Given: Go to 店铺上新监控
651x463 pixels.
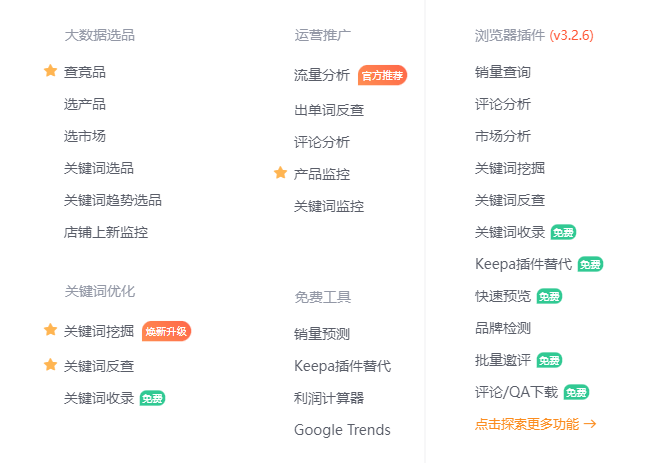Looking at the screenshot, I should [106, 232].
